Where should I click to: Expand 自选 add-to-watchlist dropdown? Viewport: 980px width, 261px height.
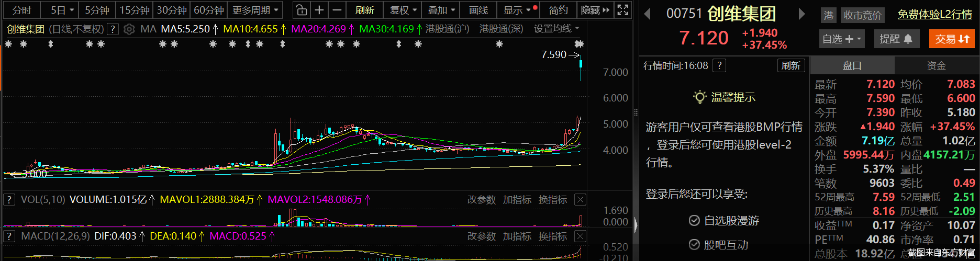click(x=842, y=39)
